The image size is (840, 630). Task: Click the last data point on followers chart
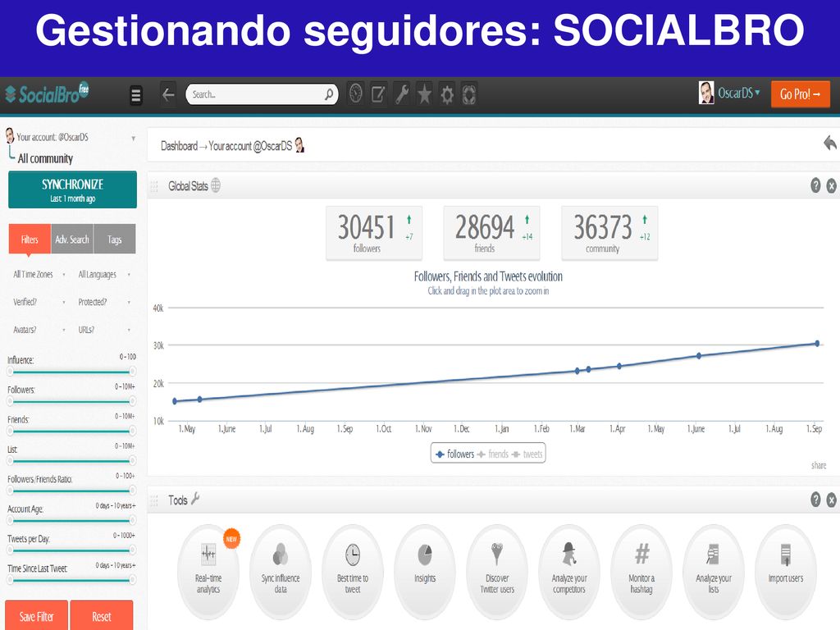817,344
